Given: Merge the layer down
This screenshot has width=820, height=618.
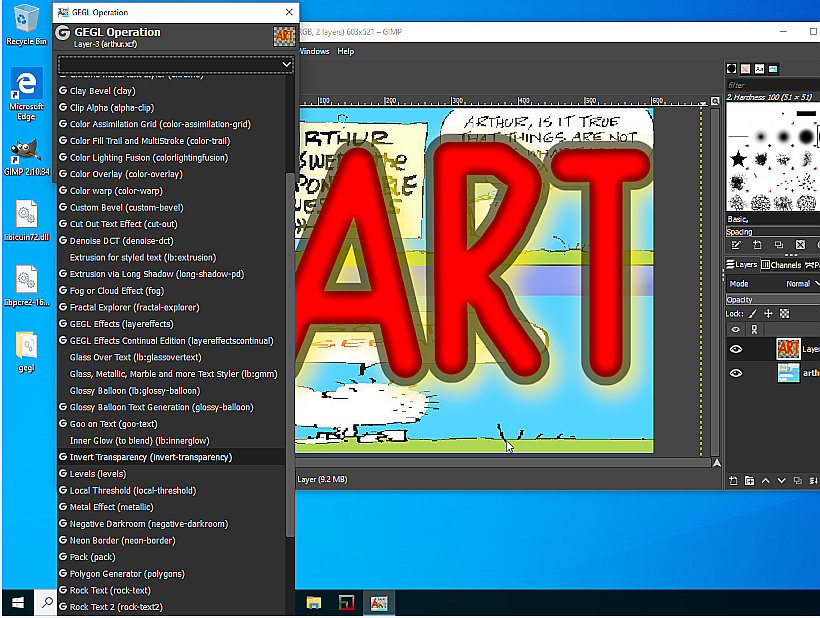Looking at the screenshot, I should point(813,480).
